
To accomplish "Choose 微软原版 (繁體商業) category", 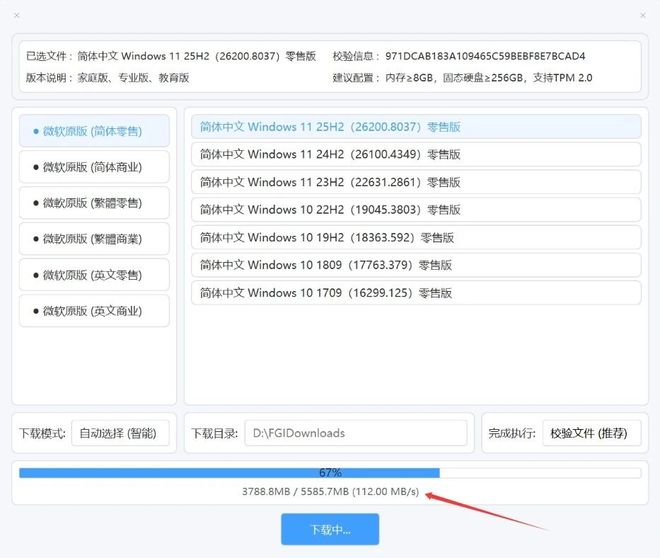I will point(94,239).
